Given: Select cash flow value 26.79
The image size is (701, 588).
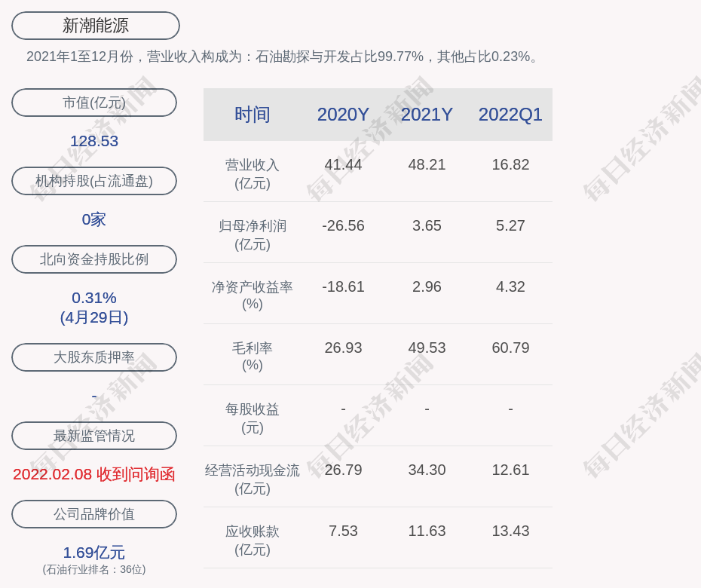Looking at the screenshot, I should coord(343,470).
